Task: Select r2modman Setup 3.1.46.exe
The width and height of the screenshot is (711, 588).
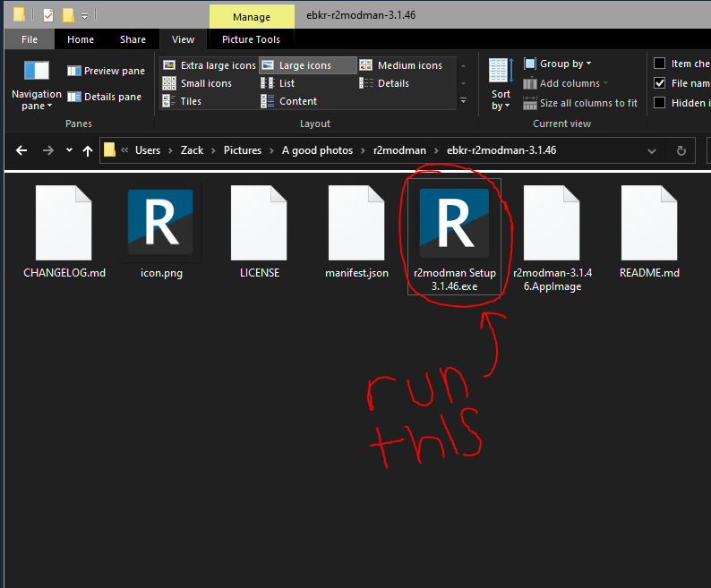Action: coord(454,236)
